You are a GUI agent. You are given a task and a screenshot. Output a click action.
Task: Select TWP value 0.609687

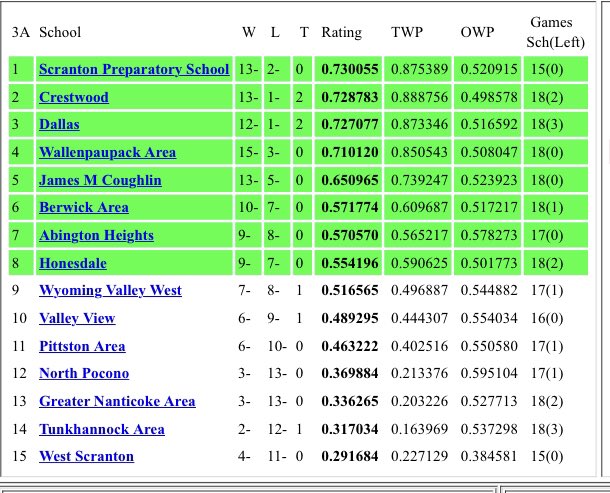419,207
